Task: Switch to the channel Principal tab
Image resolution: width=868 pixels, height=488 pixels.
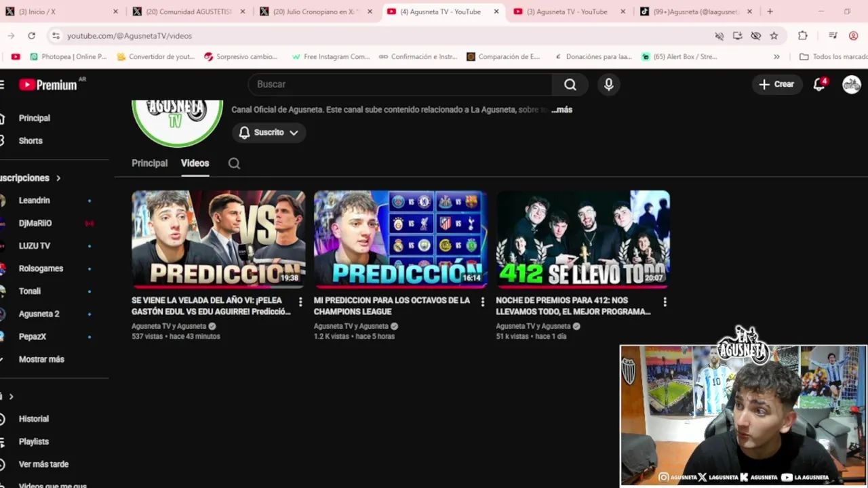Action: pyautogui.click(x=149, y=163)
